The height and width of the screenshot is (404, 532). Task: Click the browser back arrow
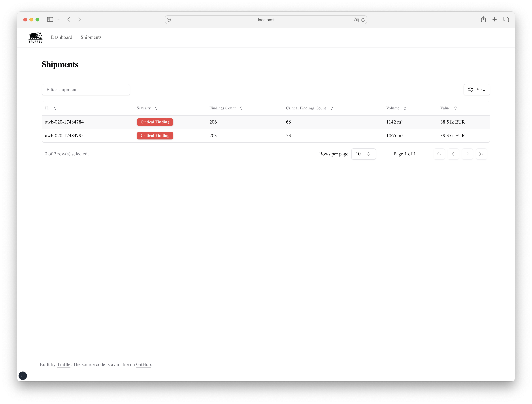(x=69, y=19)
